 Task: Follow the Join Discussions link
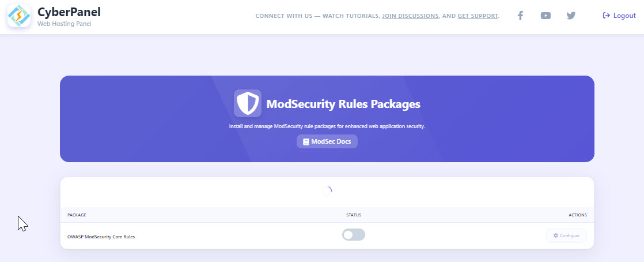click(x=410, y=16)
